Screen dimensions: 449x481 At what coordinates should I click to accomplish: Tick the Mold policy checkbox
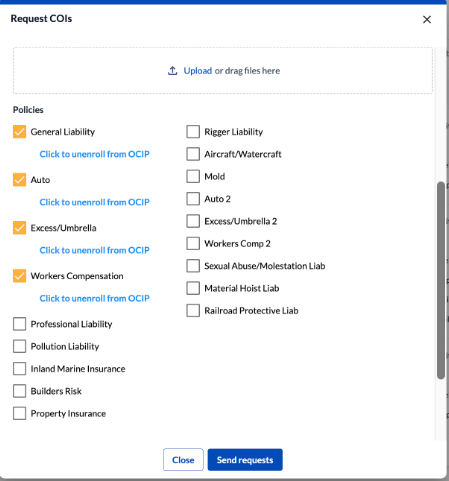pos(193,176)
